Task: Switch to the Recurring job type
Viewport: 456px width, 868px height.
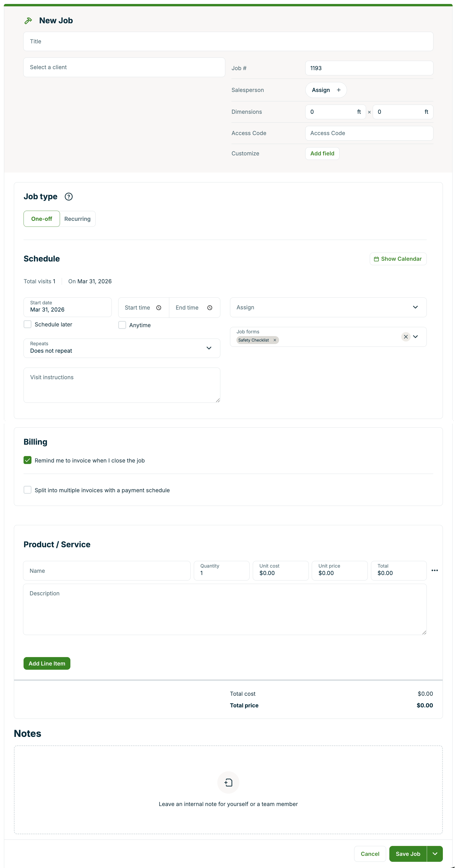Action: pyautogui.click(x=78, y=219)
